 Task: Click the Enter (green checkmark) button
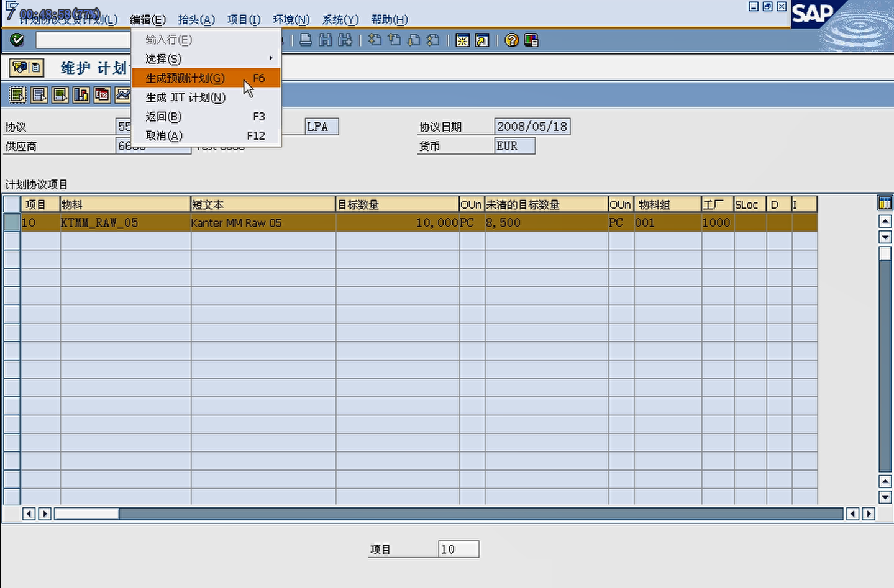click(x=17, y=39)
